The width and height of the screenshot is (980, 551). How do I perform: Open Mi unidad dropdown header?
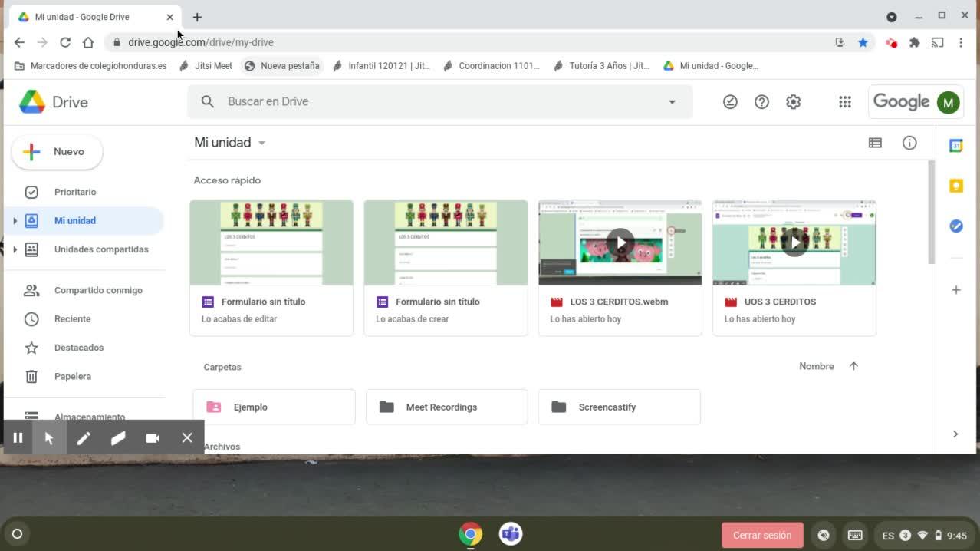[x=229, y=143]
